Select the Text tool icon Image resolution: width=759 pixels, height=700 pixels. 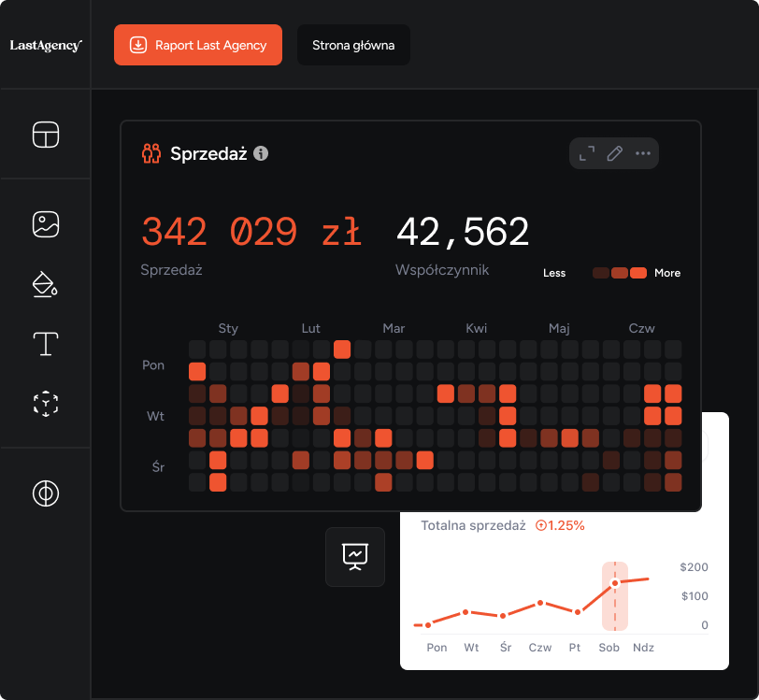[x=46, y=344]
